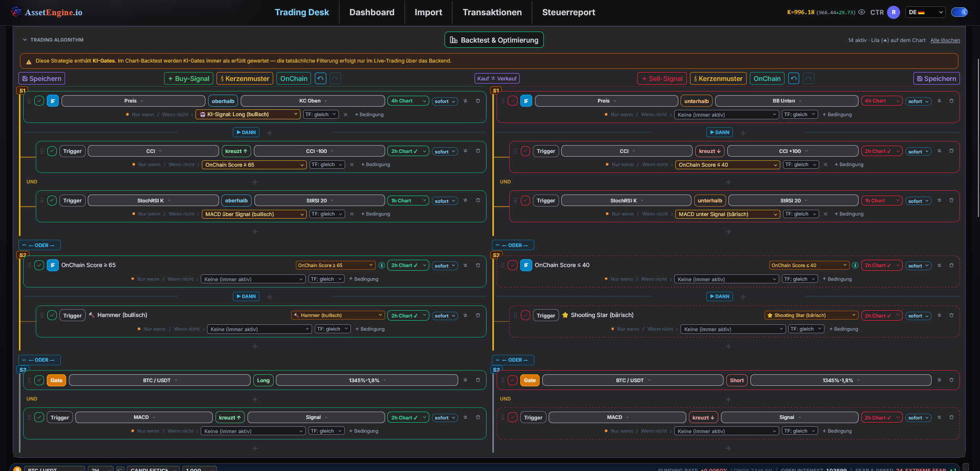Delete the sell StochRSI K unterhalb rule

951,200
